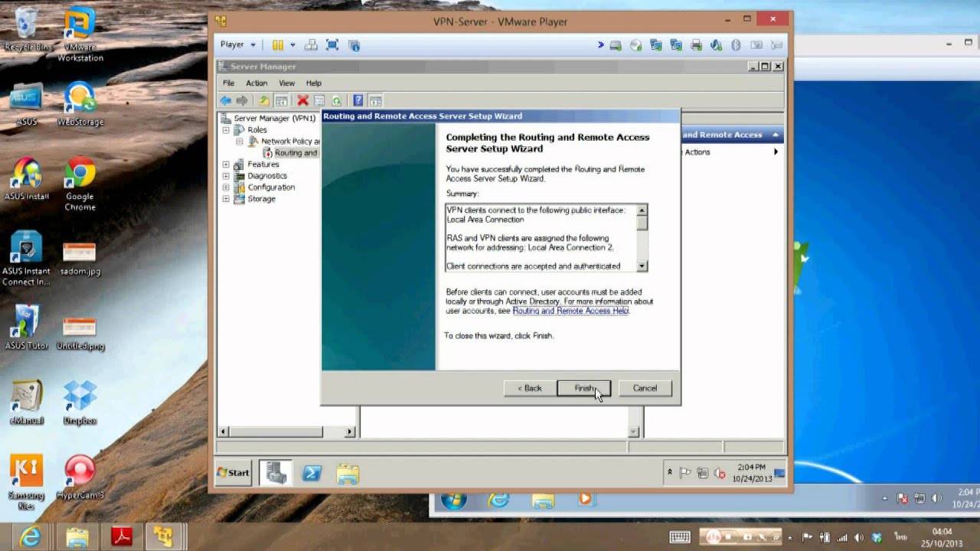Viewport: 980px width, 551px height.
Task: Cancel the Routing and Remote Access wizard
Action: 645,388
